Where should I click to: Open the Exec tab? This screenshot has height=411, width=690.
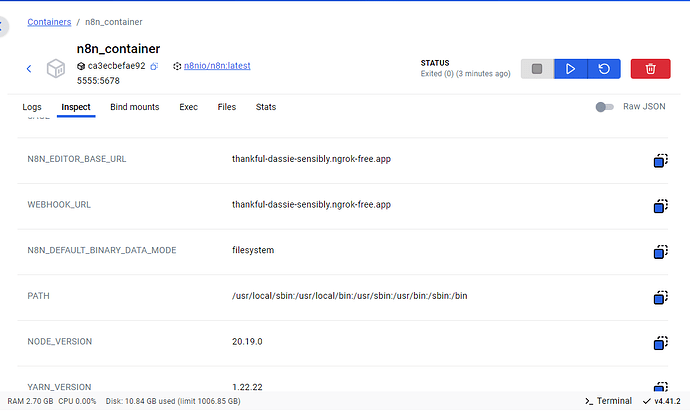point(188,107)
